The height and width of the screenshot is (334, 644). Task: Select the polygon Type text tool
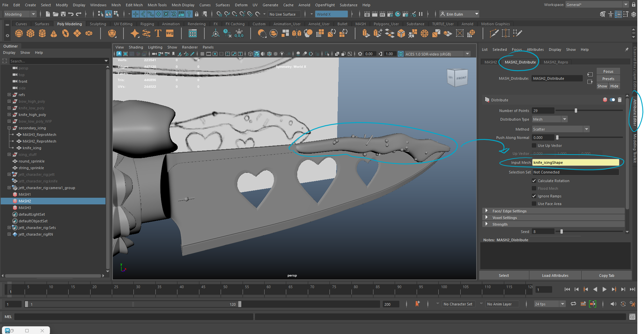pyautogui.click(x=158, y=34)
